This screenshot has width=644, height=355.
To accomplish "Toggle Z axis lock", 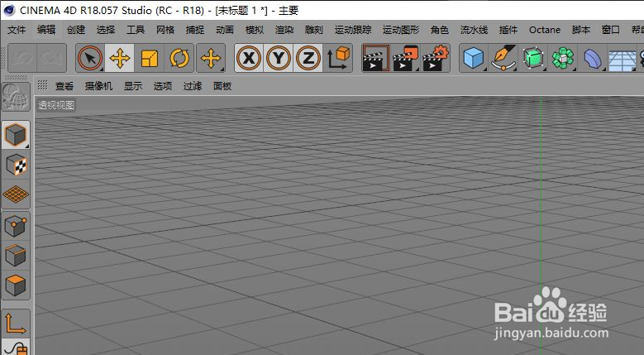I will click(x=308, y=58).
